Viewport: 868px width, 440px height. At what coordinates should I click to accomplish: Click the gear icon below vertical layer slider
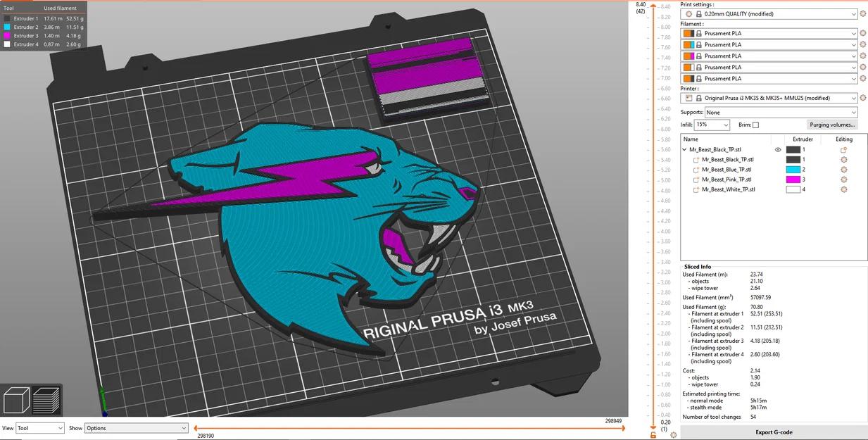point(674,435)
